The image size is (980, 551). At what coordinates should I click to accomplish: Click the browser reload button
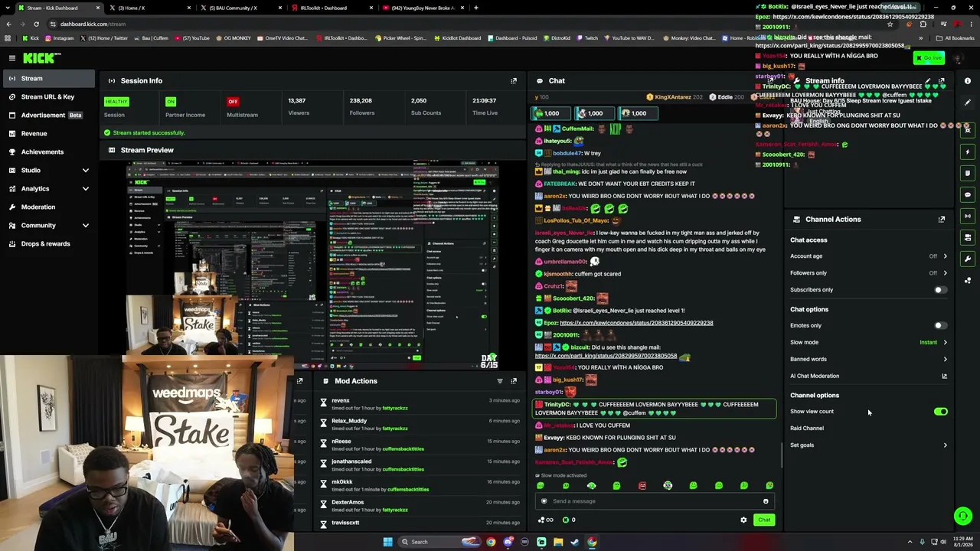click(36, 24)
